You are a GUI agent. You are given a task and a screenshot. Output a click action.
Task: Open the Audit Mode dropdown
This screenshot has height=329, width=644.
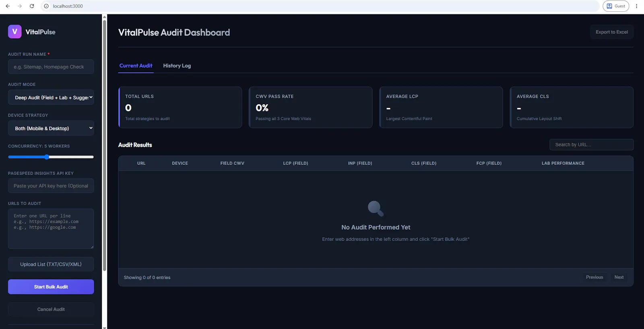coord(51,97)
